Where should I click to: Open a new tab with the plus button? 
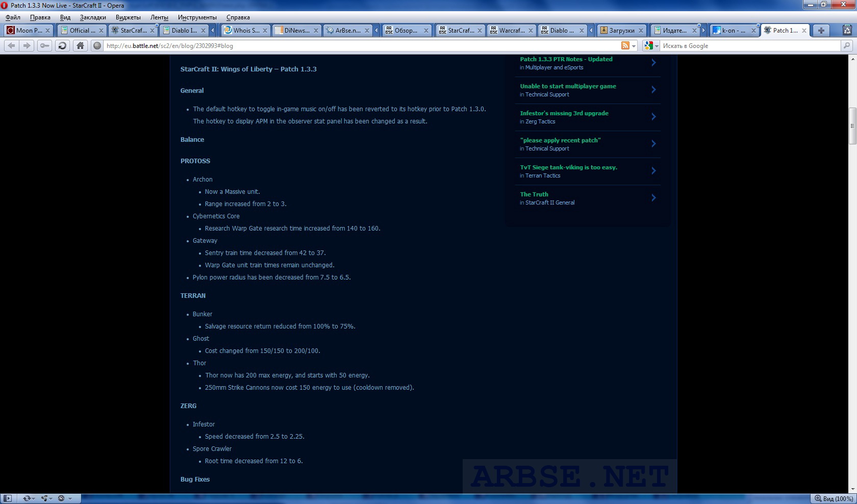821,31
